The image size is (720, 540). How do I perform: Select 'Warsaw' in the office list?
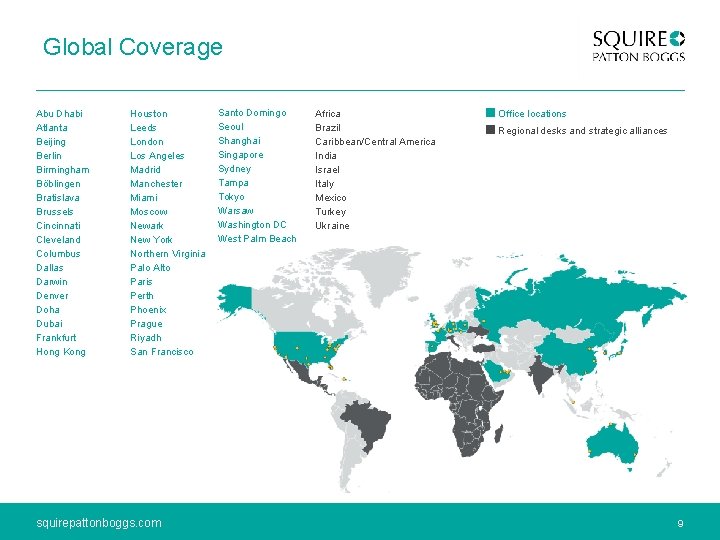coord(236,211)
